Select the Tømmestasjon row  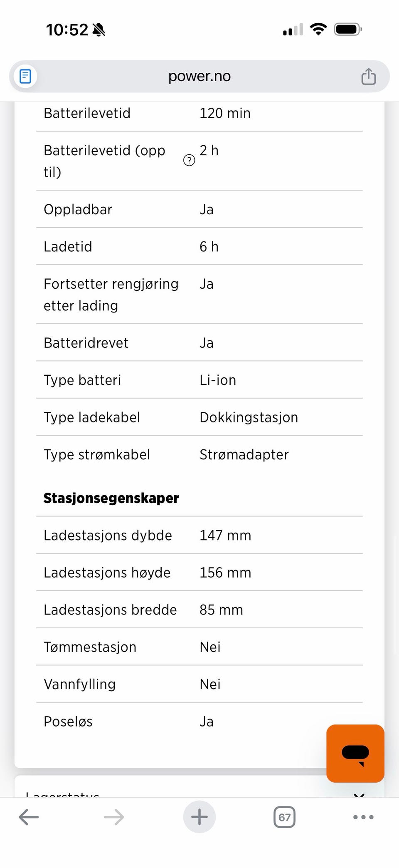click(199, 647)
